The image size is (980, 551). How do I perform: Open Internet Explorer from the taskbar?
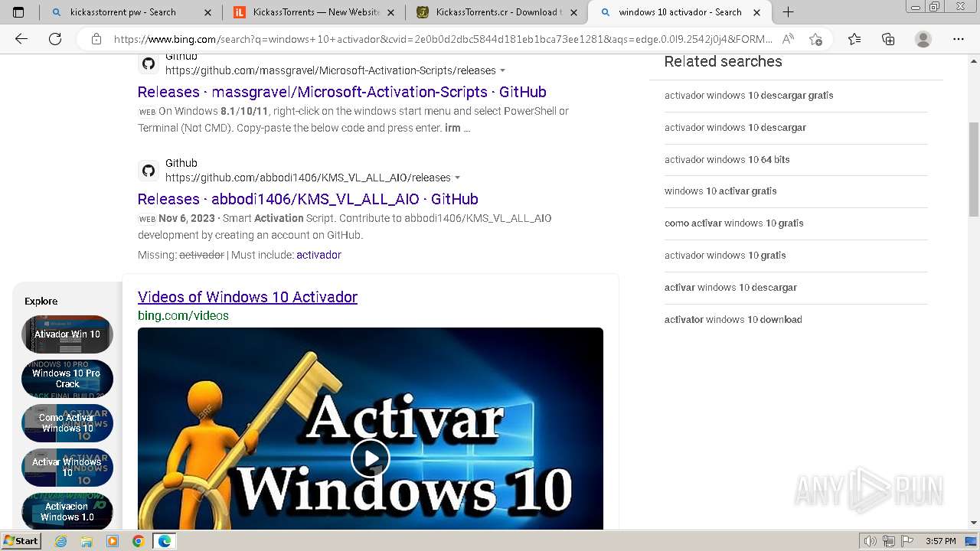coord(61,541)
